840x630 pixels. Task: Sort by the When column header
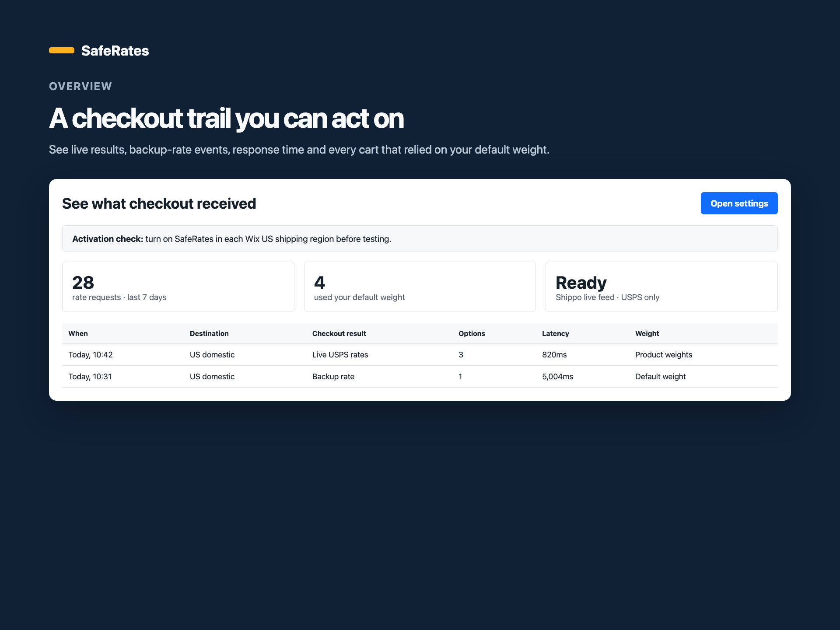tap(78, 333)
